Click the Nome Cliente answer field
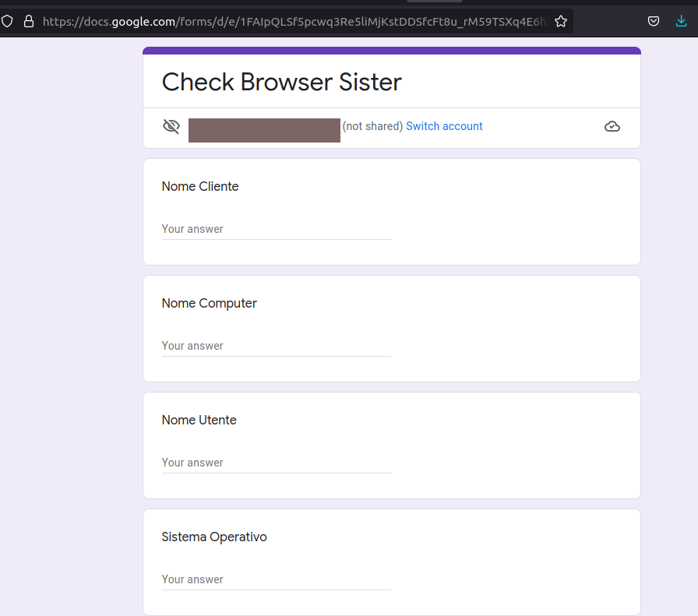 277,229
